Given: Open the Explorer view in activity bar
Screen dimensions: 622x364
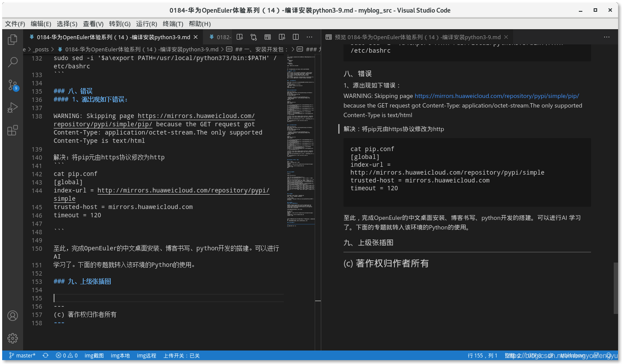Looking at the screenshot, I should tap(13, 40).
